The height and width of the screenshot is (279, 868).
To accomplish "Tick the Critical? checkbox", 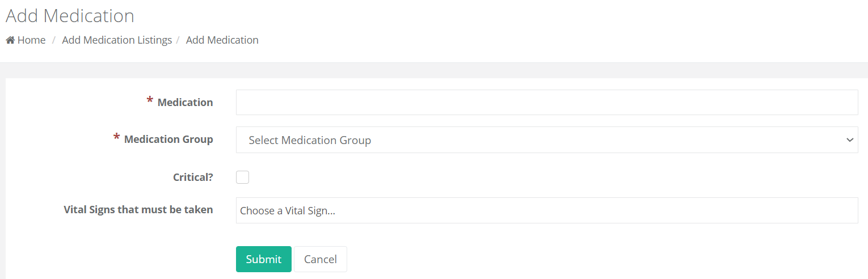I will point(242,177).
